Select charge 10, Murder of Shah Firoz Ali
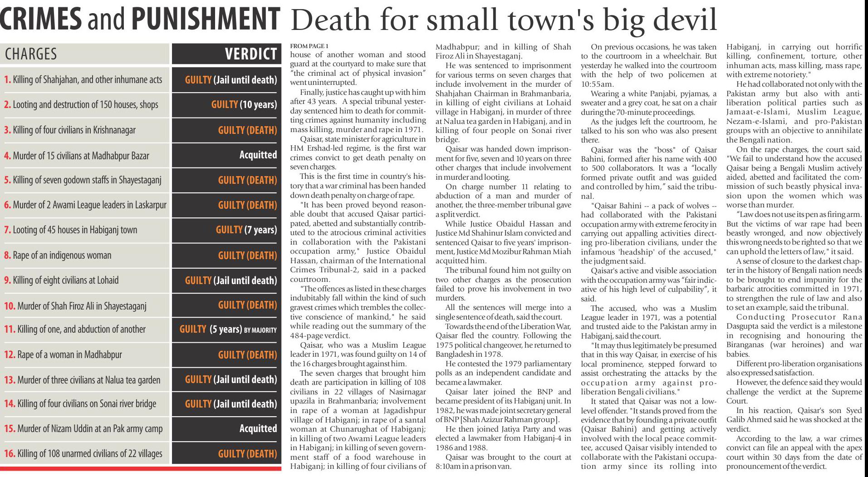This screenshot has height=477, width=868. coord(75,305)
